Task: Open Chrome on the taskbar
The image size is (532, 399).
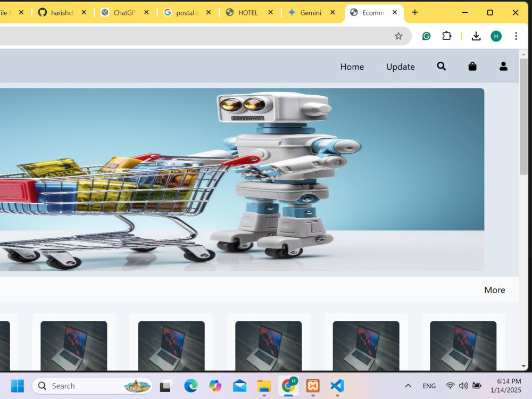Action: (289, 386)
